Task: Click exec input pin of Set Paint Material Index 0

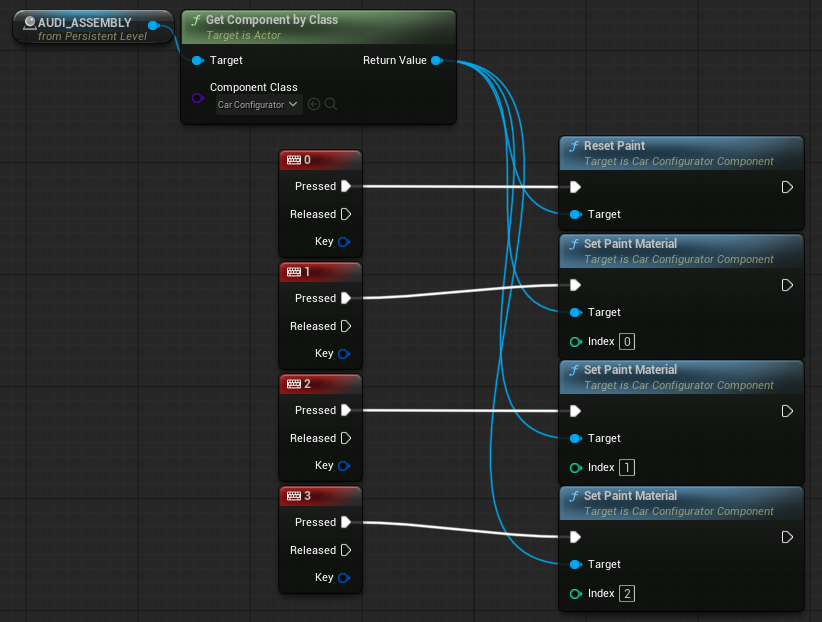Action: tap(575, 285)
